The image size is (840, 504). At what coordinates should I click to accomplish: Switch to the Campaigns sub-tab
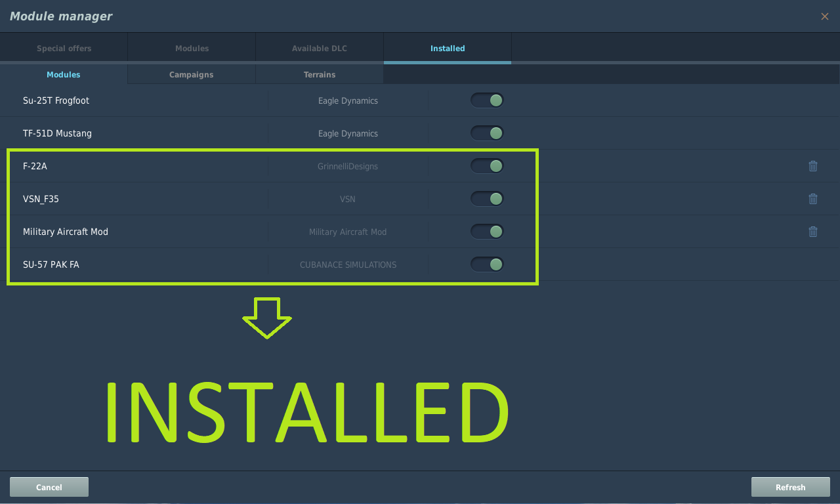click(x=192, y=75)
